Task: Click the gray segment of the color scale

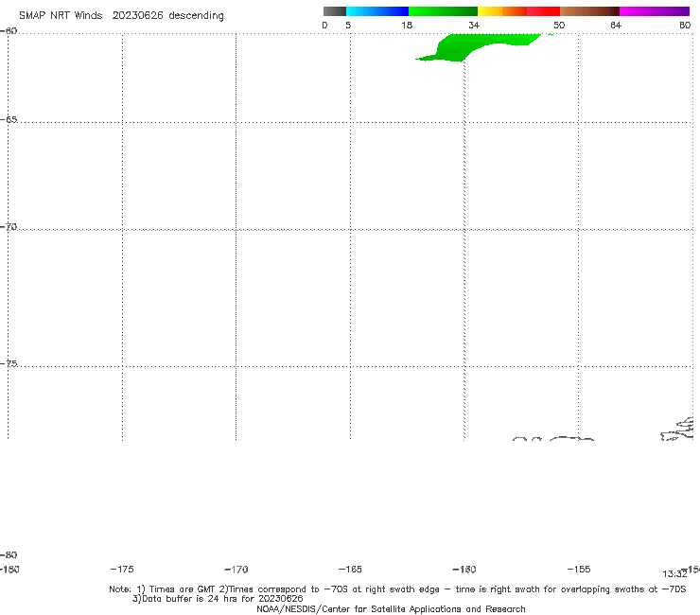Action: point(335,11)
